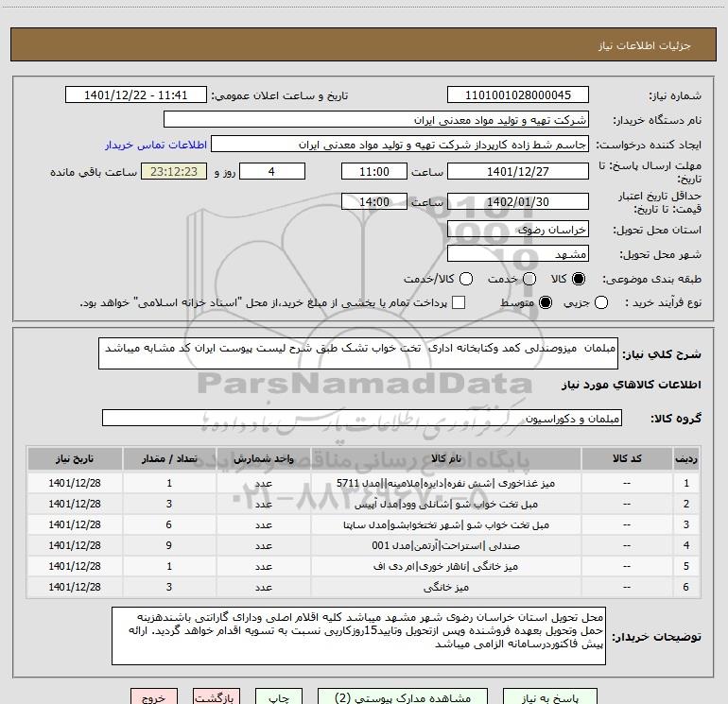Click the خروج exit button

154,696
